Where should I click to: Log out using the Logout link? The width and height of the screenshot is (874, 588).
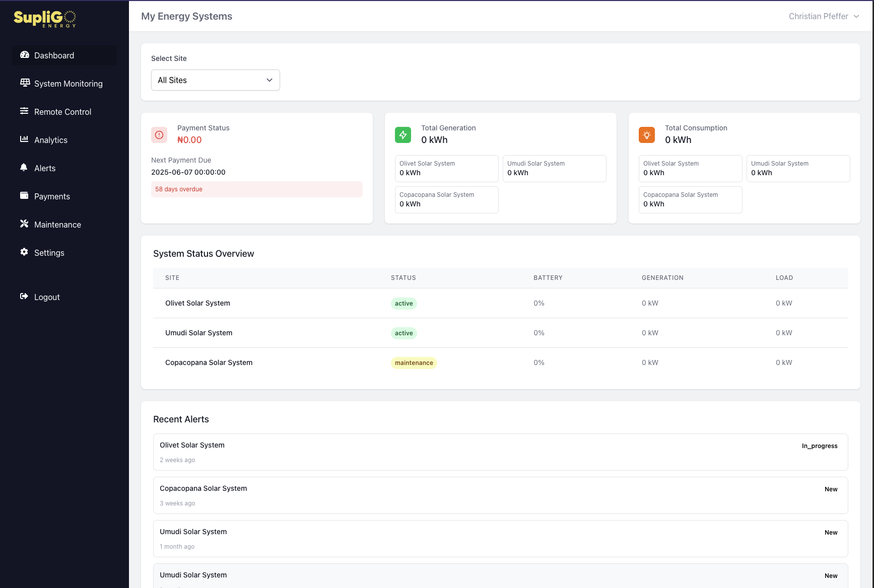point(64,297)
